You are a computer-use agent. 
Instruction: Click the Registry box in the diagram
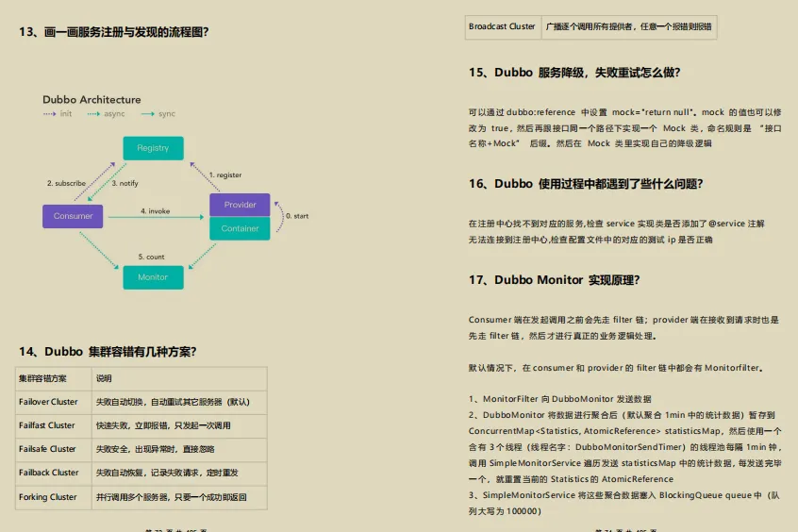click(153, 148)
